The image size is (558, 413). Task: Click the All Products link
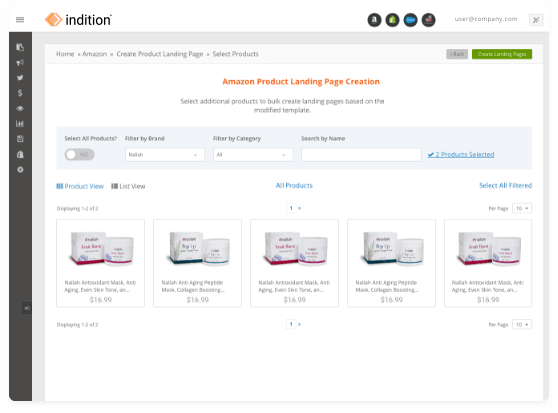pos(294,185)
